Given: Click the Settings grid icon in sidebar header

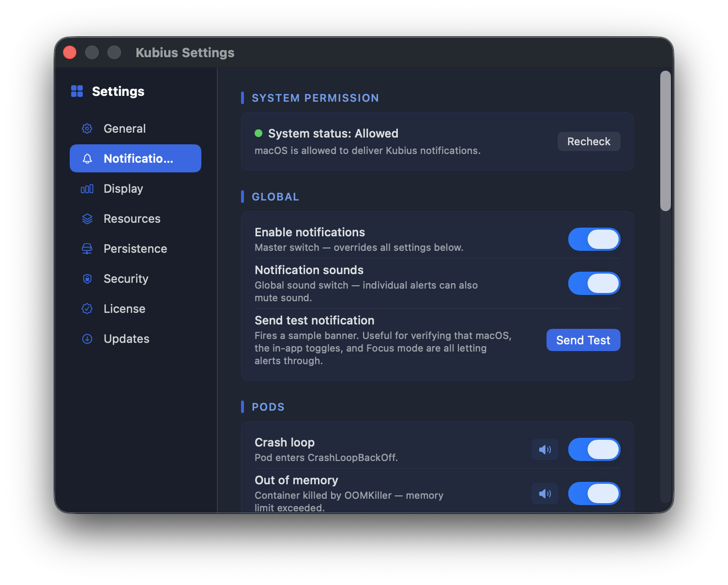Looking at the screenshot, I should point(77,91).
